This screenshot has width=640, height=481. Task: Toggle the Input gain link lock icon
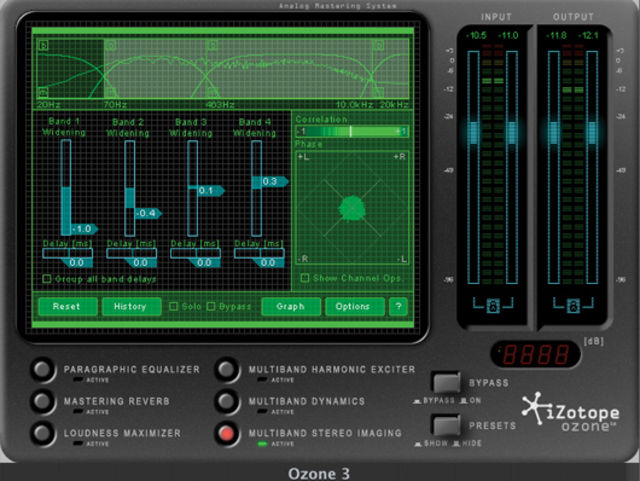[493, 305]
